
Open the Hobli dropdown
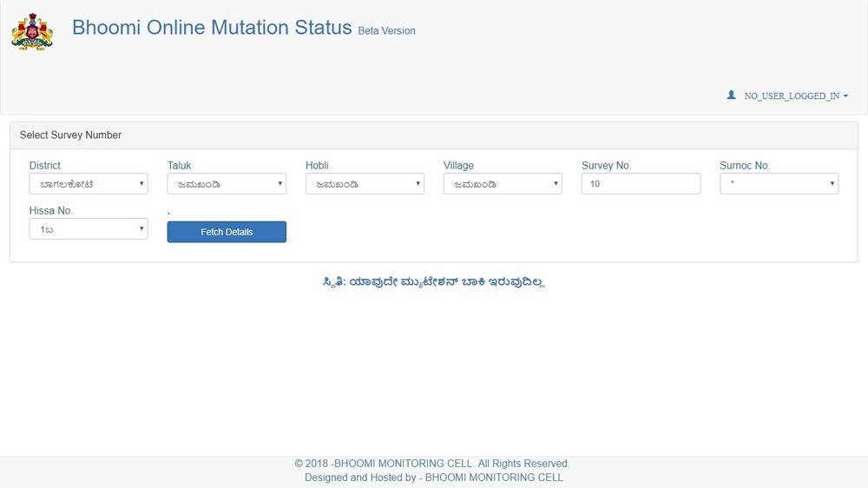(365, 184)
